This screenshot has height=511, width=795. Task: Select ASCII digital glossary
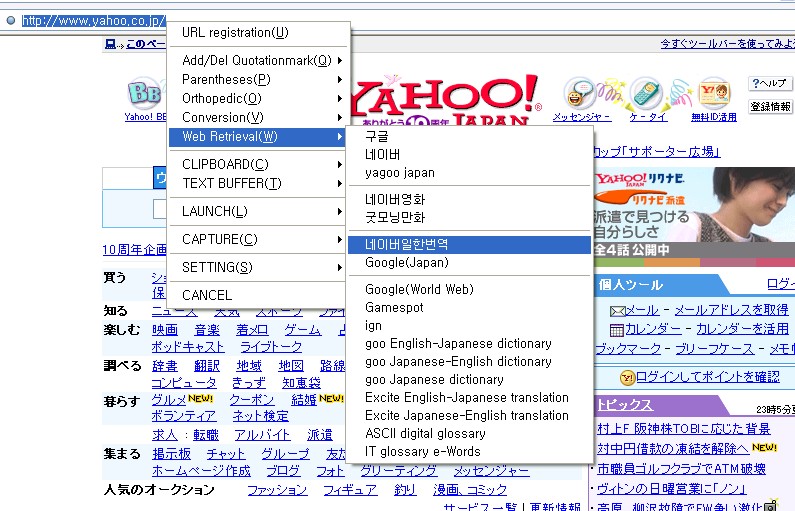tap(469, 433)
